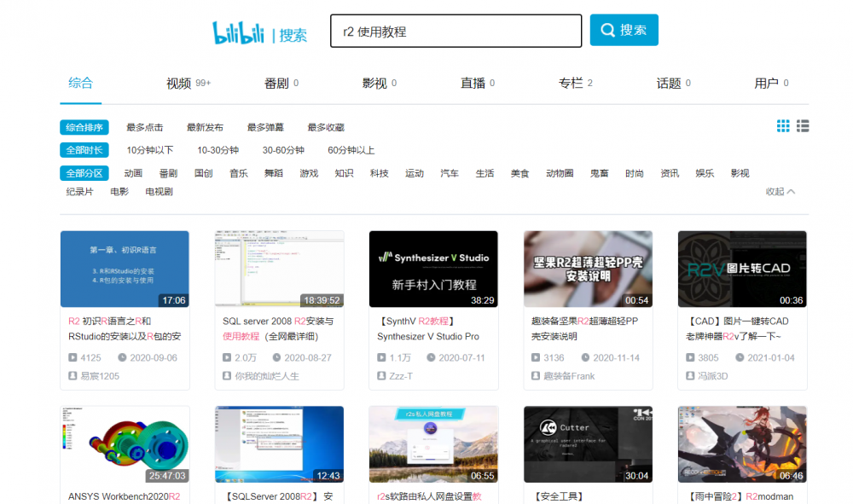Filter by 科技 category
This screenshot has width=853, height=504.
[x=380, y=173]
